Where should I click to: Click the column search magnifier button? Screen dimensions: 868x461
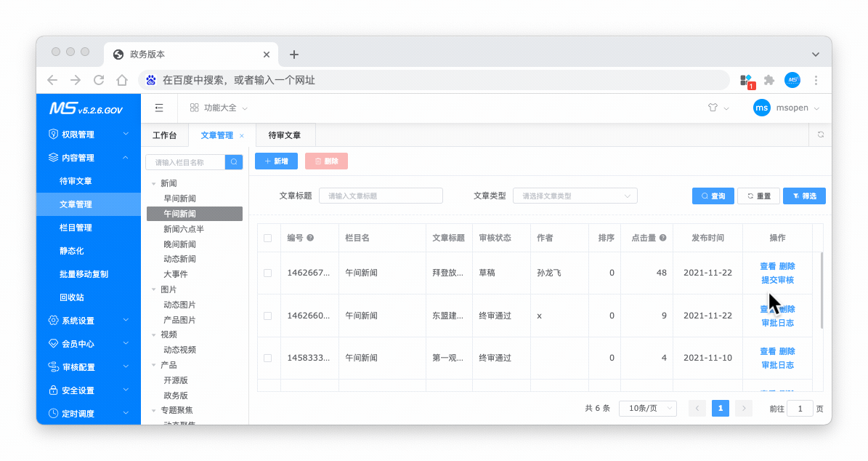(234, 162)
